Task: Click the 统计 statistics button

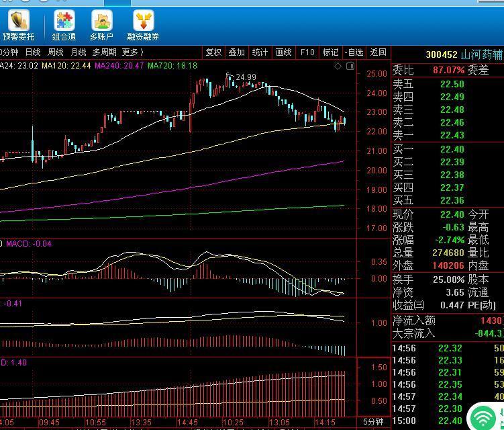Action: (260, 52)
